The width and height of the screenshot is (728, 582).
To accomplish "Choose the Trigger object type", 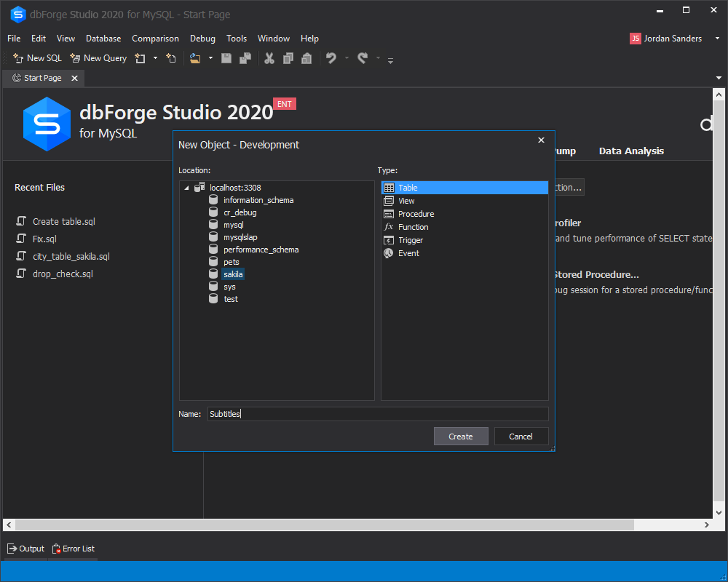I will [x=464, y=240].
